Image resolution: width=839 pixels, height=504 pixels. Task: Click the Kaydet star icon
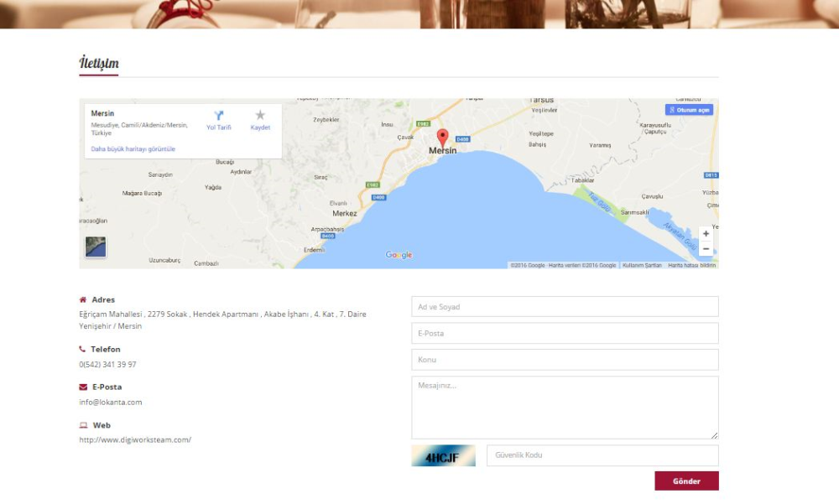coord(260,115)
